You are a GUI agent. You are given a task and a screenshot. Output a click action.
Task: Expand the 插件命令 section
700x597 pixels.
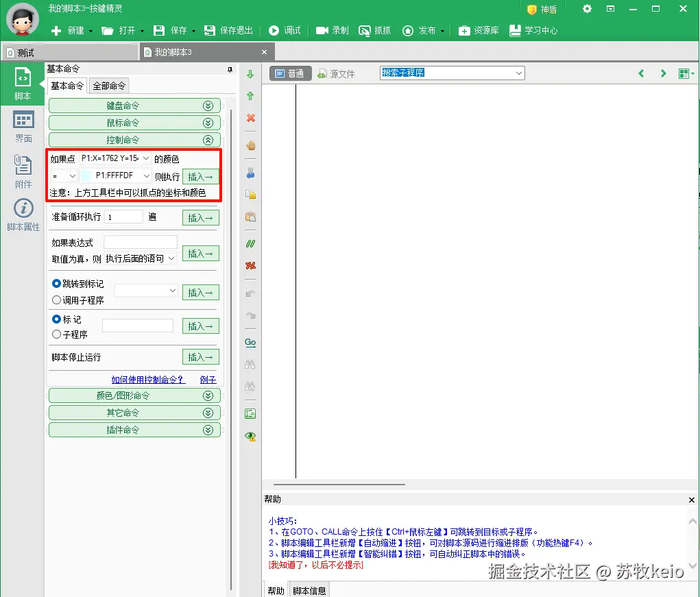134,430
